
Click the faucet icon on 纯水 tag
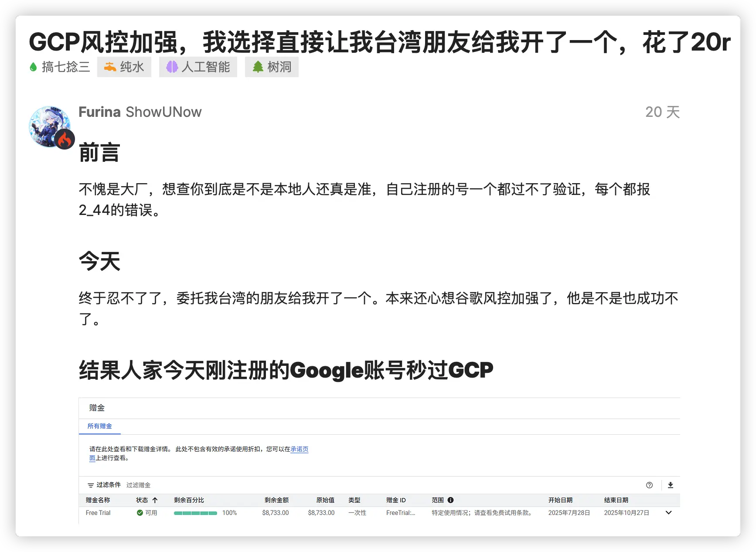click(x=110, y=67)
